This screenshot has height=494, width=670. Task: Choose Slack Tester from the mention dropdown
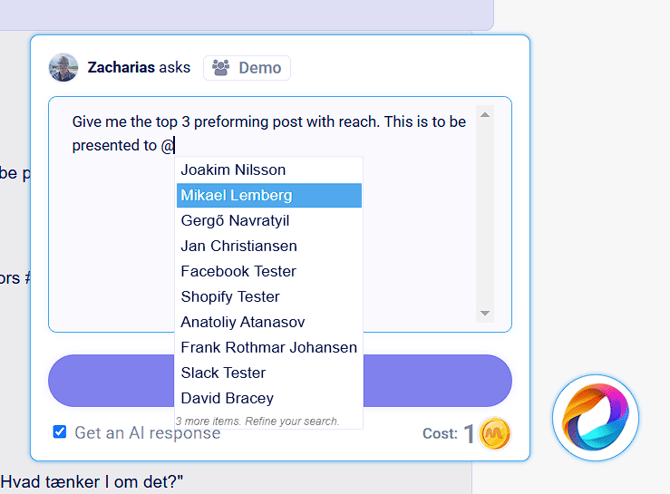(x=223, y=373)
